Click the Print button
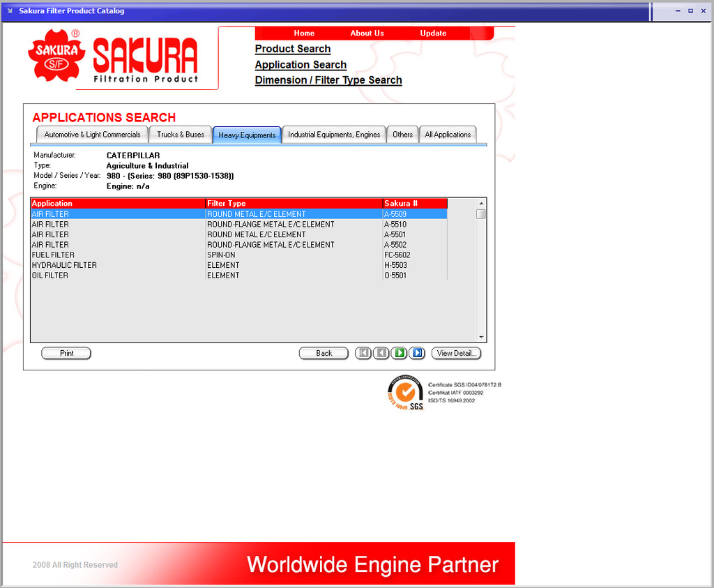Image resolution: width=714 pixels, height=588 pixels. [x=66, y=354]
